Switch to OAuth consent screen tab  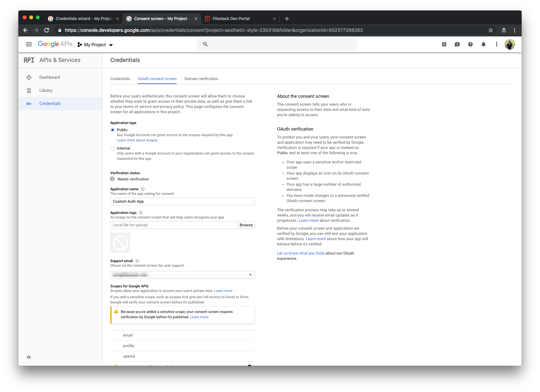(157, 79)
